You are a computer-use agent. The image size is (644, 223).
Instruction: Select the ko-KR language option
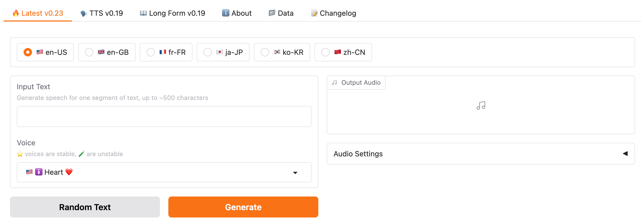pyautogui.click(x=265, y=52)
